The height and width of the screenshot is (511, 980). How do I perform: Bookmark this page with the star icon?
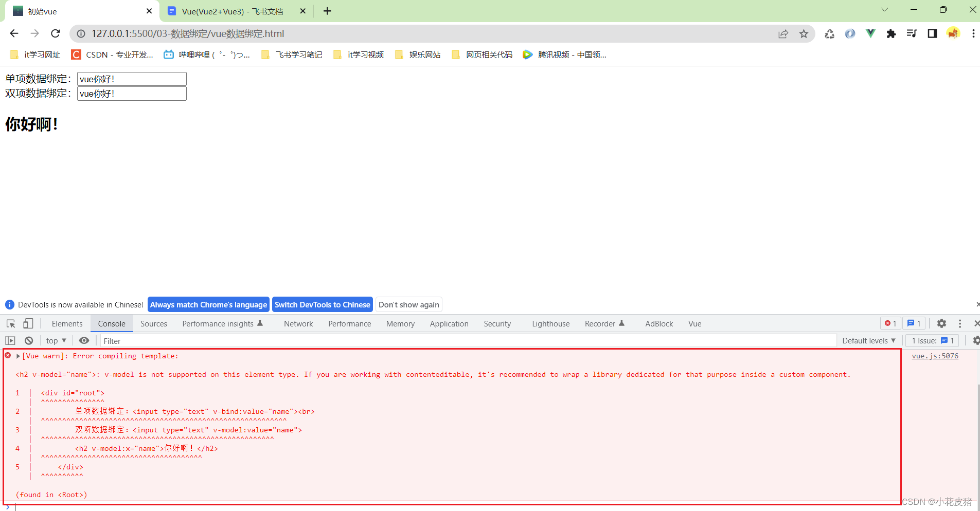[x=804, y=34]
